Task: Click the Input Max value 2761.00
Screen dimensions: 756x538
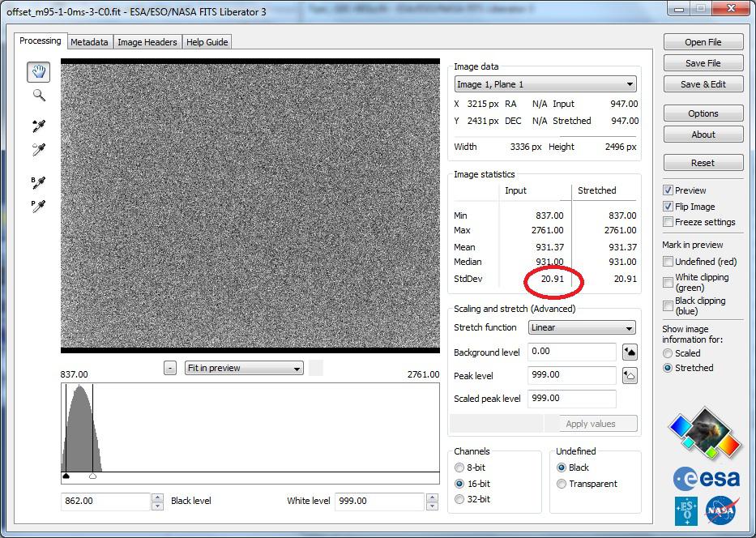Action: pos(548,230)
